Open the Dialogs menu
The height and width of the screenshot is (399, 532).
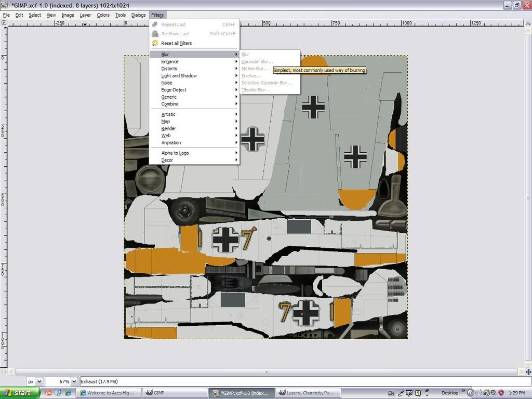point(138,15)
